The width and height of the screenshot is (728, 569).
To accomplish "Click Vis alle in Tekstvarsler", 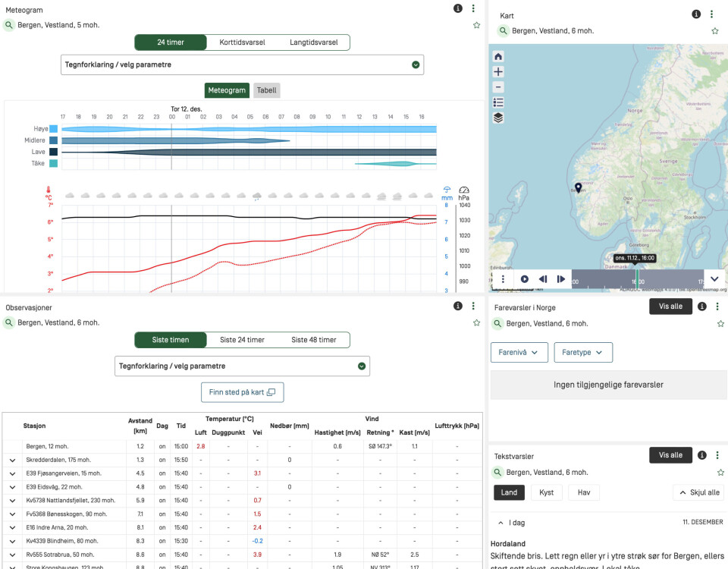I will (670, 455).
